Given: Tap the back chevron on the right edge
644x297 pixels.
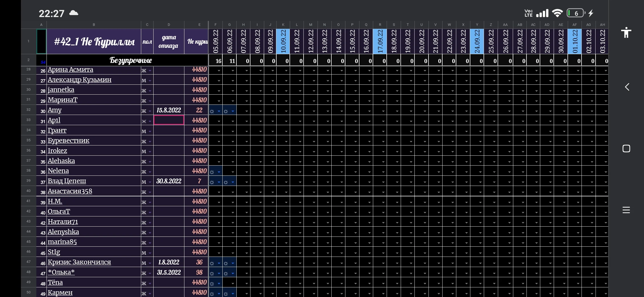Looking at the screenshot, I should (627, 87).
